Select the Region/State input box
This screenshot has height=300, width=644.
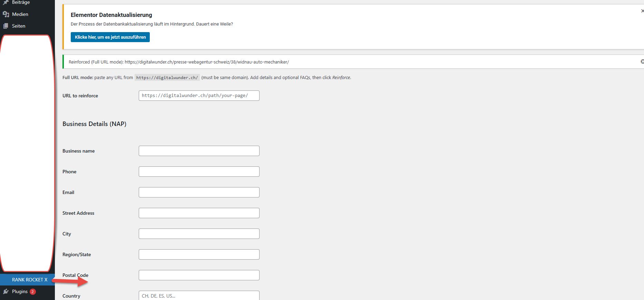199,254
